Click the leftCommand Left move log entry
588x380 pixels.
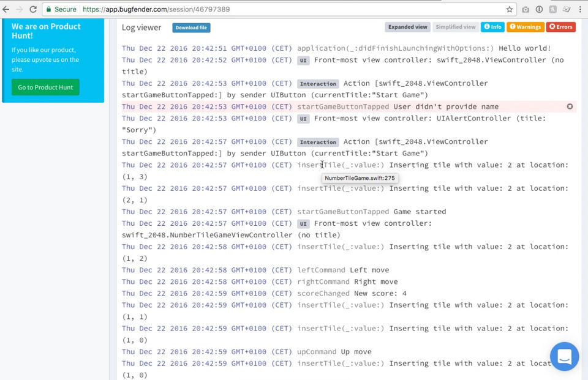click(255, 270)
